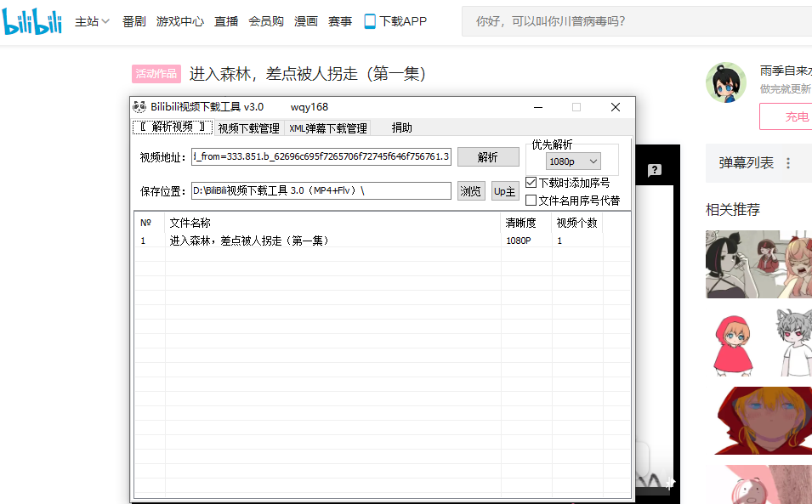Open the question mark help icon on player
This screenshot has height=504, width=812.
(655, 170)
